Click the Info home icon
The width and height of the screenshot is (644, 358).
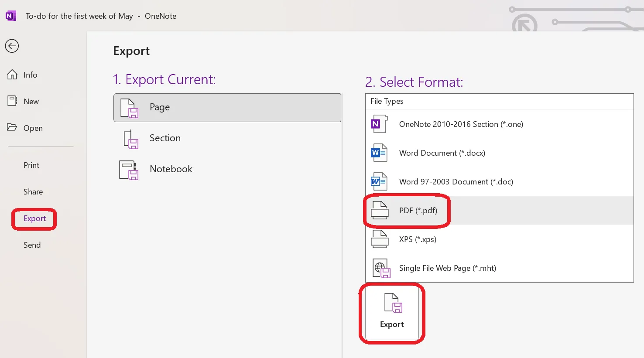[12, 75]
